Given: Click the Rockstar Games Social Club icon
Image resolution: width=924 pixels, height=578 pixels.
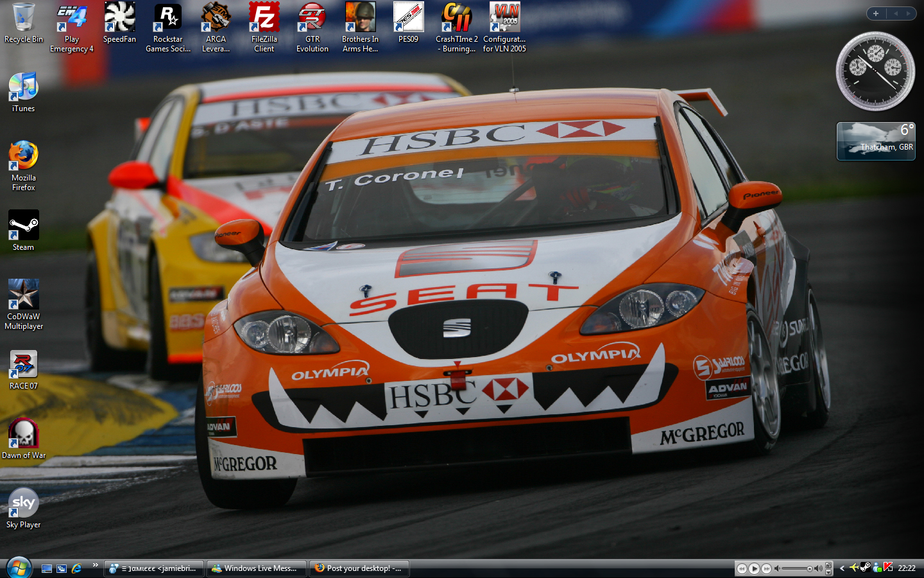Looking at the screenshot, I should pyautogui.click(x=167, y=28).
